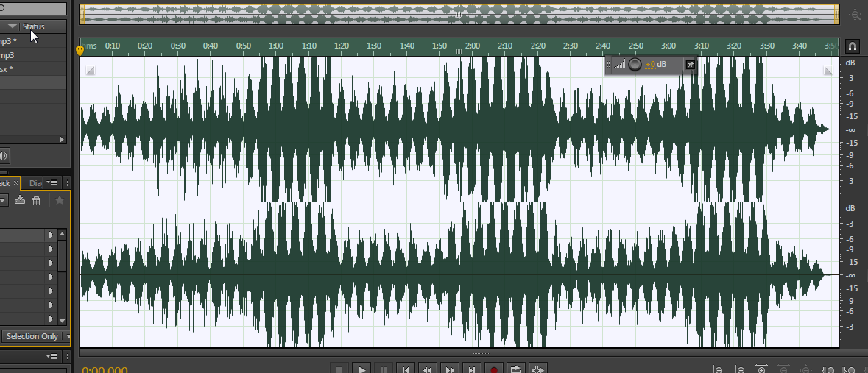Click the overview navigator waveform strip
Image resolution: width=868 pixels, height=373 pixels.
(460, 15)
